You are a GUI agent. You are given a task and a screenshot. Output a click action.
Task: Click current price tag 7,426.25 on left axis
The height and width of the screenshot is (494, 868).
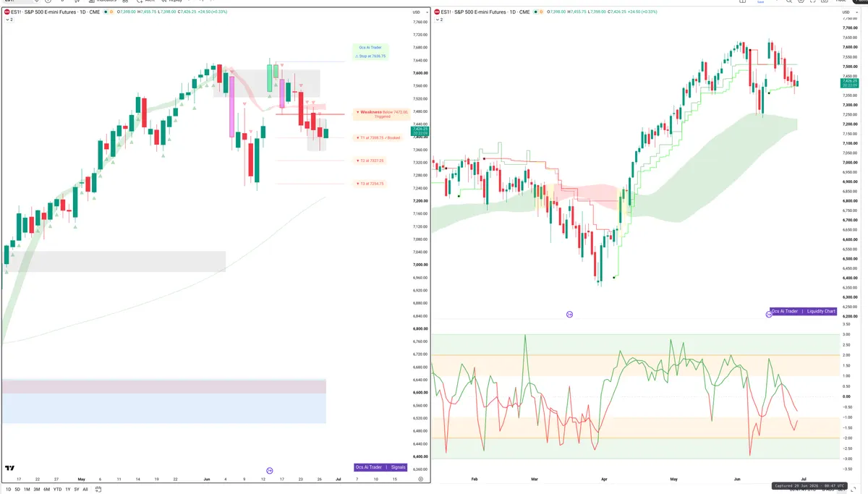tap(420, 132)
